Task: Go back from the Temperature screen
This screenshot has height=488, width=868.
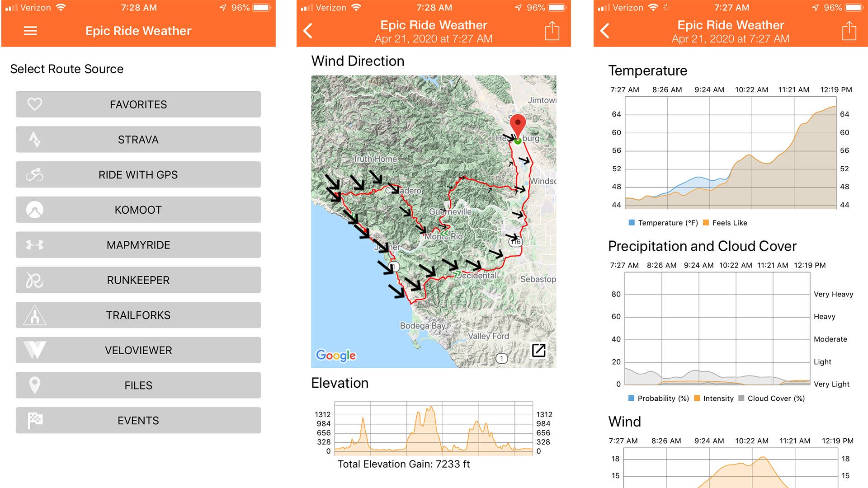Action: pos(604,31)
